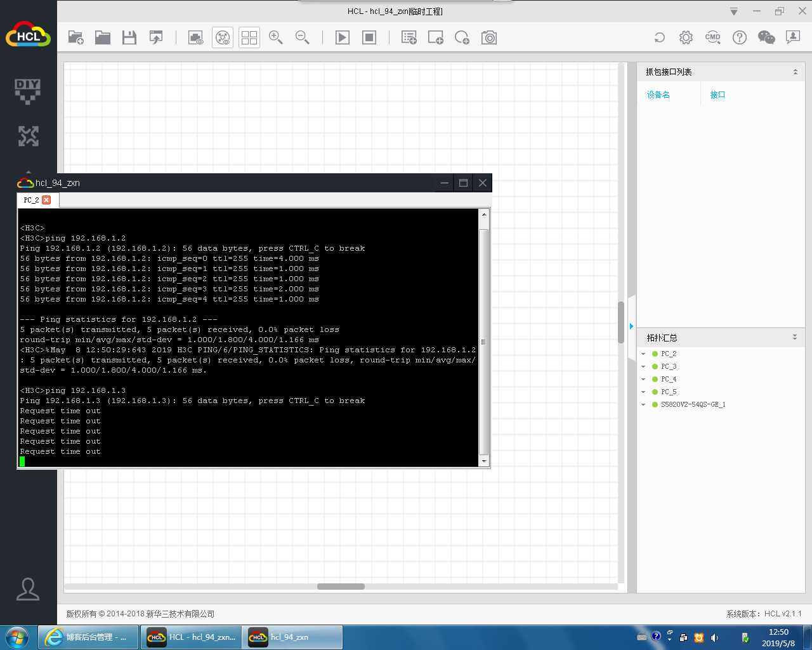Click the 设备名 column header

[x=658, y=95]
